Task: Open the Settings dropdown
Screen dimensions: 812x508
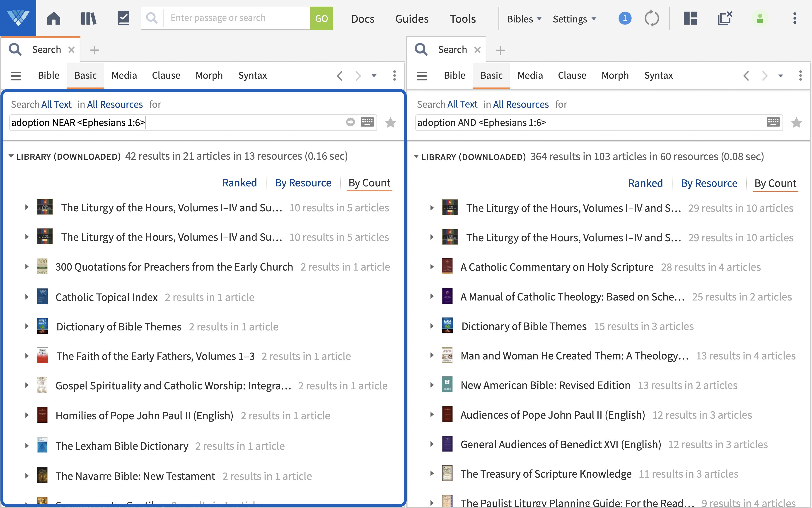Action: point(574,19)
